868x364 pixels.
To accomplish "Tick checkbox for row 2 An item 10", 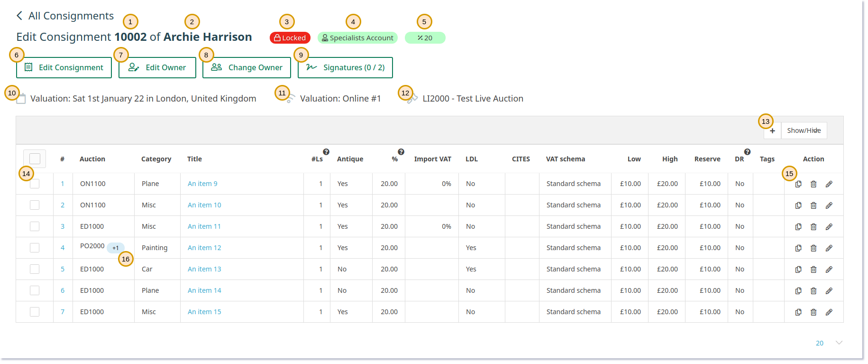I will pyautogui.click(x=35, y=205).
